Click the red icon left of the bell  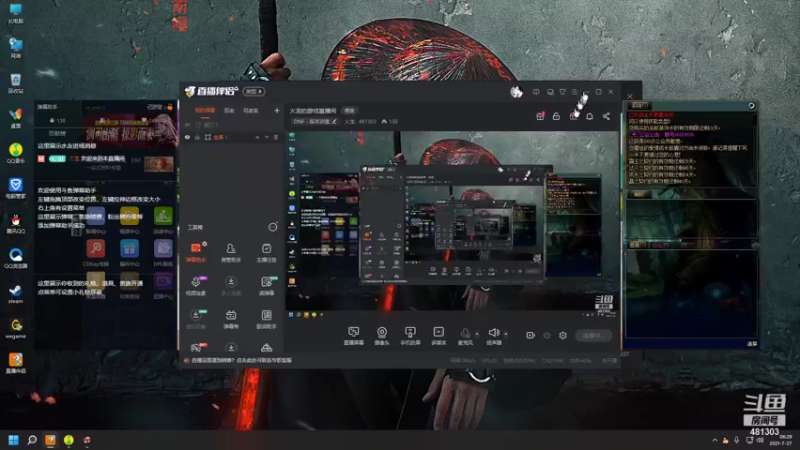coord(573,116)
